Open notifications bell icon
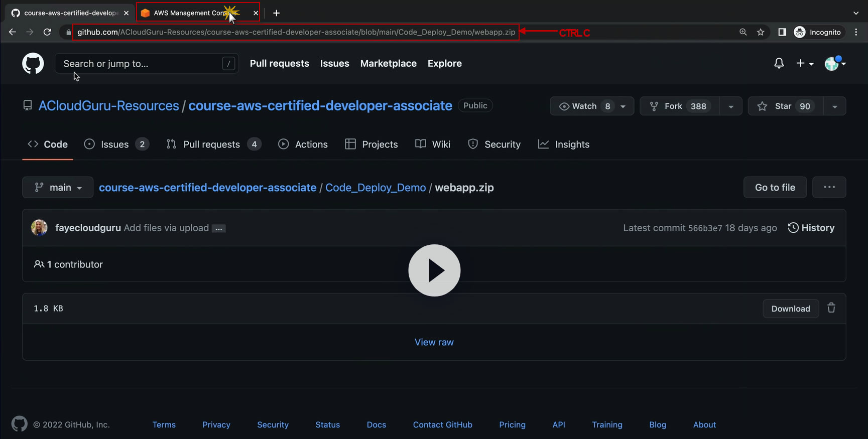Image resolution: width=868 pixels, height=439 pixels. tap(779, 64)
